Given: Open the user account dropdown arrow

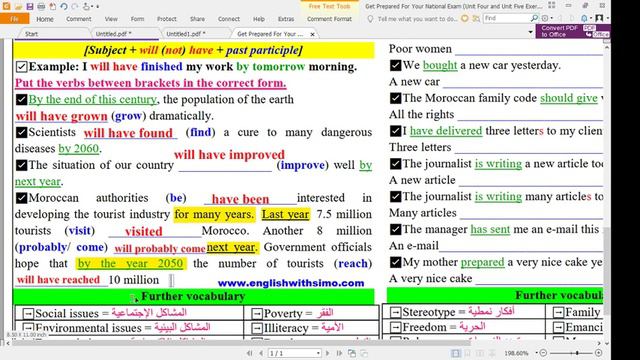Looking at the screenshot, I should coord(607,18).
